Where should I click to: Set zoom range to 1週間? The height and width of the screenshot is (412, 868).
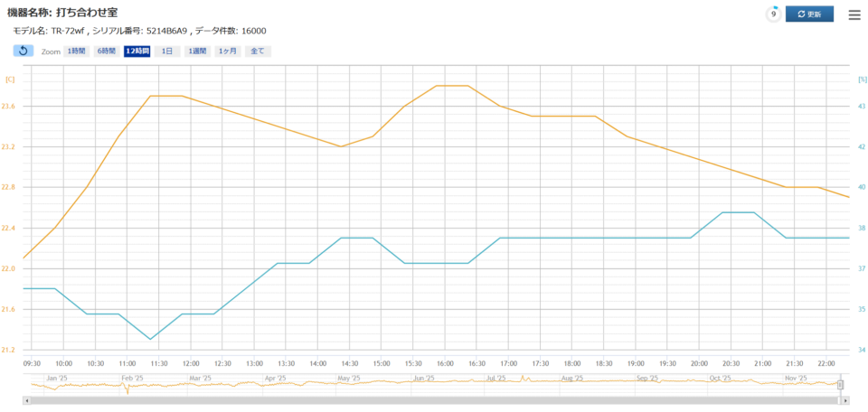click(196, 51)
